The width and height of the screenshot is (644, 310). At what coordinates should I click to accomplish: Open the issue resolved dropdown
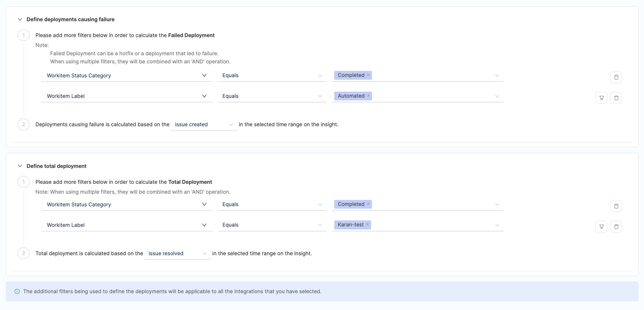click(177, 253)
